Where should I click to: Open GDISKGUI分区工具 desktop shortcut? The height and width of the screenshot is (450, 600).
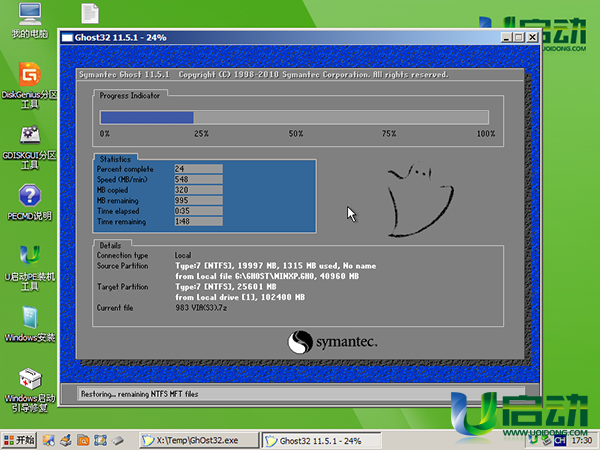[x=29, y=147]
